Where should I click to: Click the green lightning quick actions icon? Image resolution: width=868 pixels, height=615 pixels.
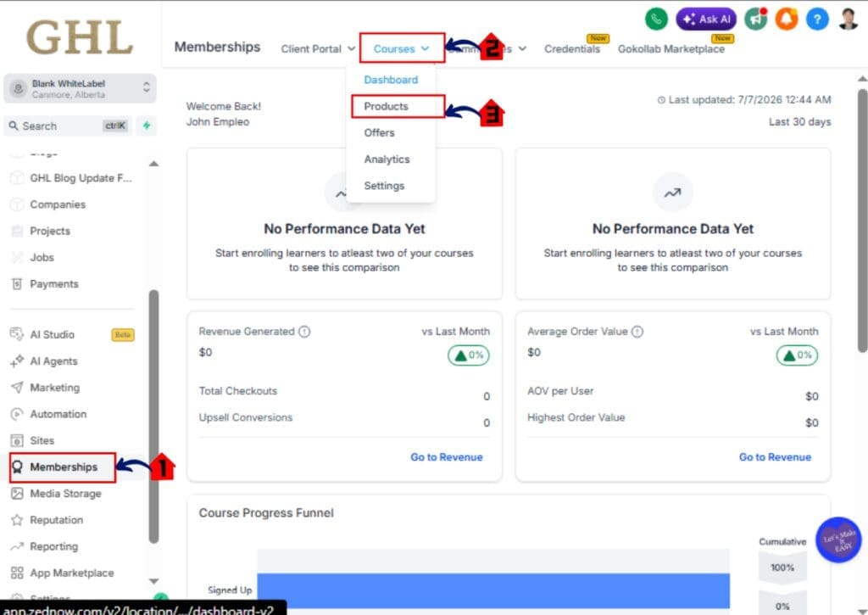(x=147, y=126)
